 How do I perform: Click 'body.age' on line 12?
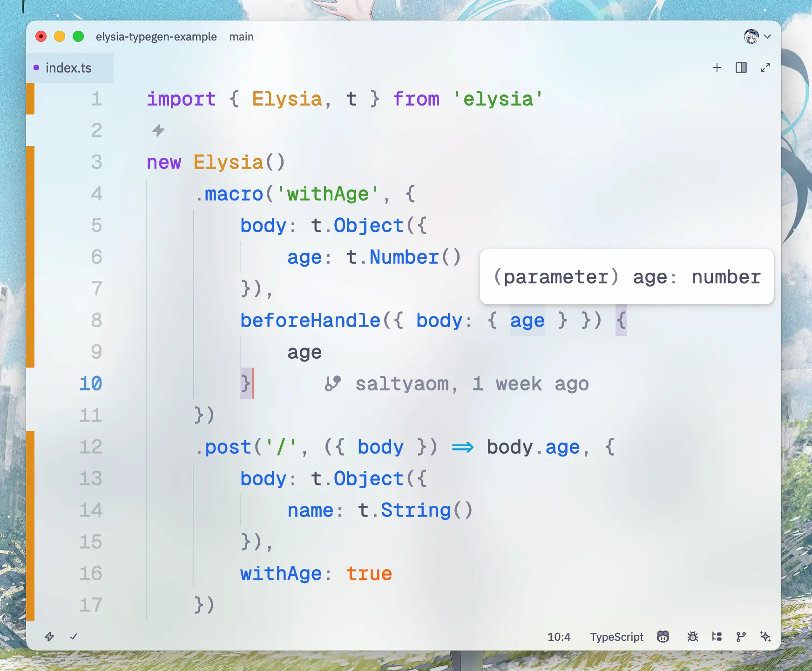coord(533,447)
